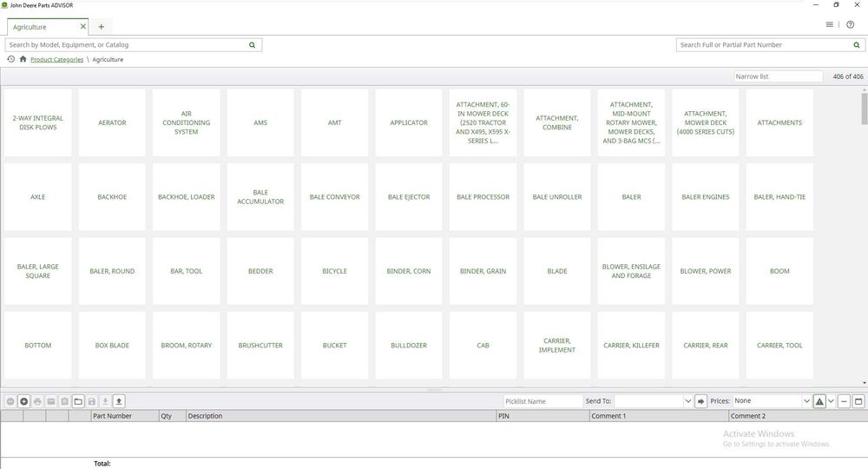The width and height of the screenshot is (868, 469).
Task: Click the download import icon in picklist toolbar
Action: [105, 401]
